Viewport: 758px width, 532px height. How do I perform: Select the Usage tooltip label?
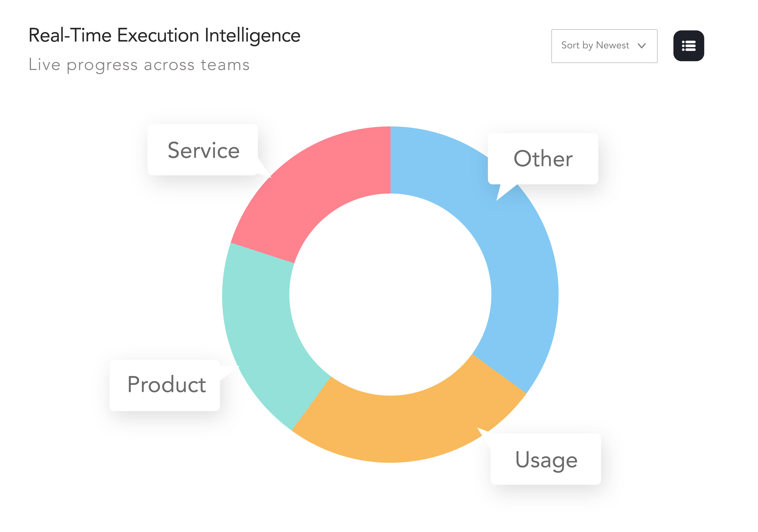546,459
